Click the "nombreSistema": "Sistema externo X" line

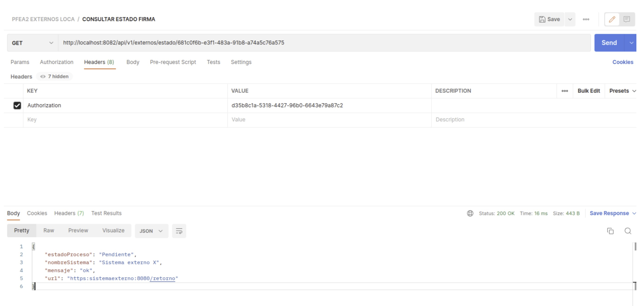point(104,263)
